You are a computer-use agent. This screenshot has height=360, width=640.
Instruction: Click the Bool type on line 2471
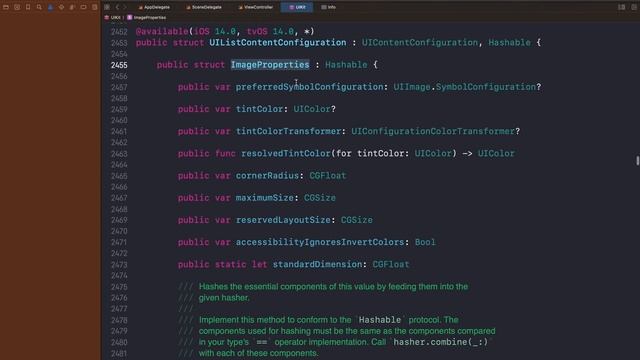425,242
